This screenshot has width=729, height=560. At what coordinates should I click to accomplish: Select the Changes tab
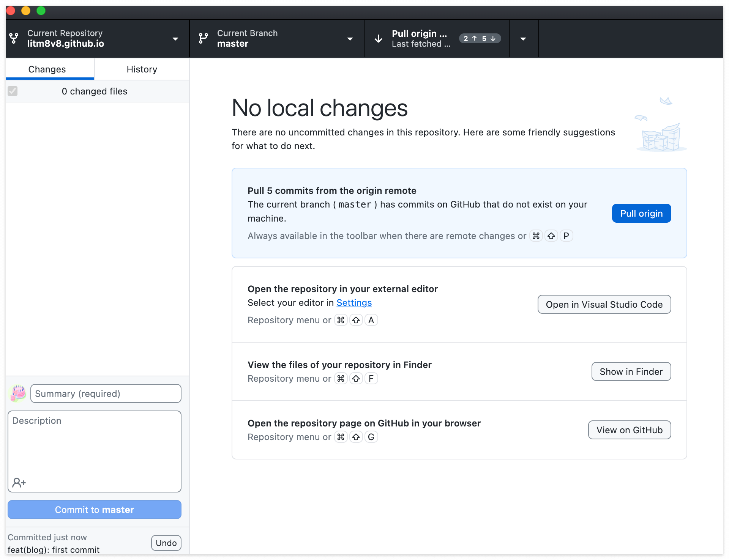[47, 69]
